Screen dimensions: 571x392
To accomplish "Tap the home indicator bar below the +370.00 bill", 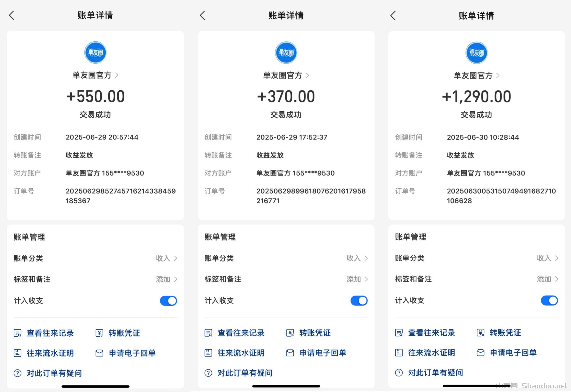I will point(286,386).
